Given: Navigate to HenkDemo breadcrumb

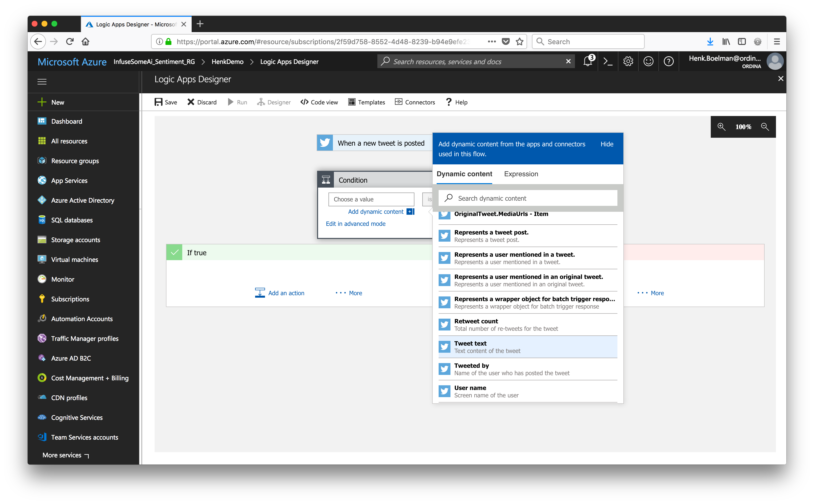Looking at the screenshot, I should (227, 62).
